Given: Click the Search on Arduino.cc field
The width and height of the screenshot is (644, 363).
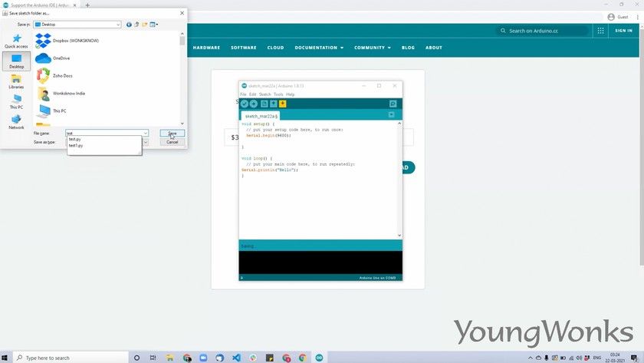Looking at the screenshot, I should [x=542, y=31].
